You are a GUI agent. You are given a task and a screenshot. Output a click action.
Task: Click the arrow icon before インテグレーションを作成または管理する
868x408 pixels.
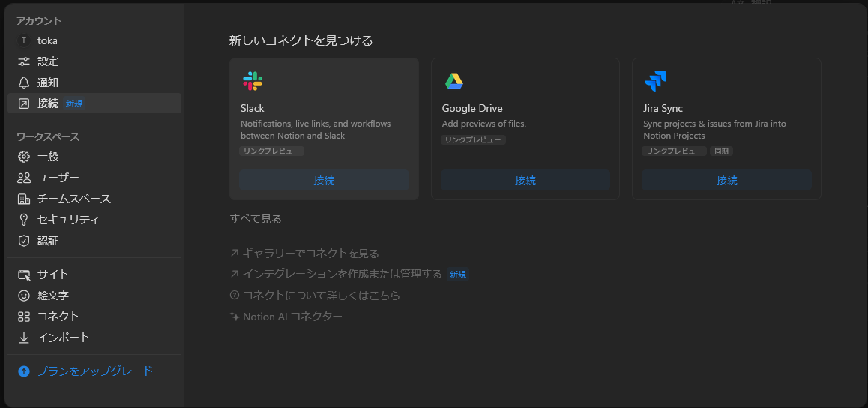[234, 274]
